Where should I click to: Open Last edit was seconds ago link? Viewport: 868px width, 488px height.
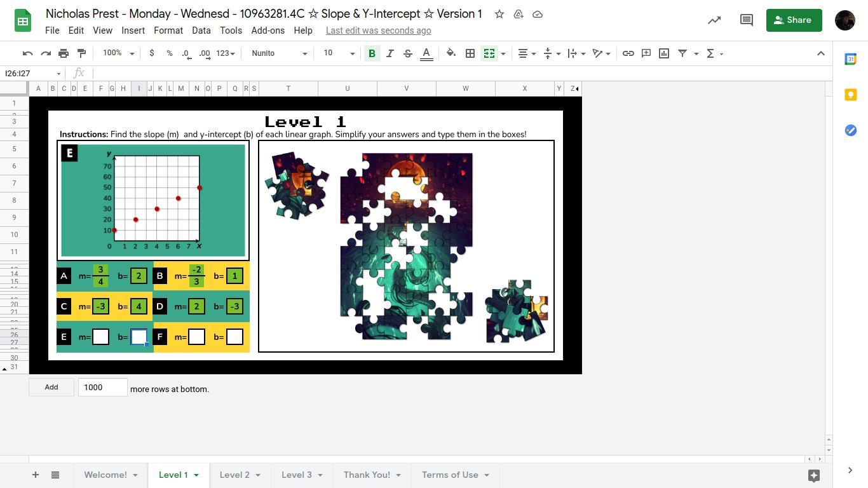pos(379,30)
